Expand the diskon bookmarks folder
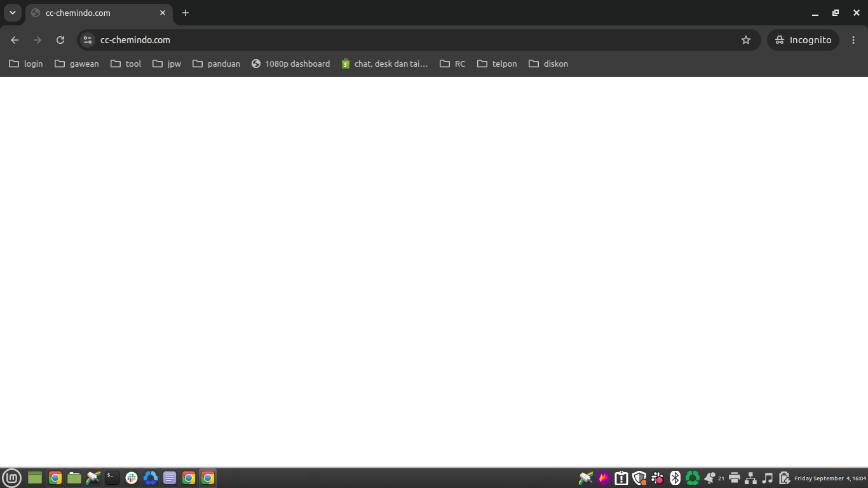This screenshot has height=488, width=868. tap(548, 64)
